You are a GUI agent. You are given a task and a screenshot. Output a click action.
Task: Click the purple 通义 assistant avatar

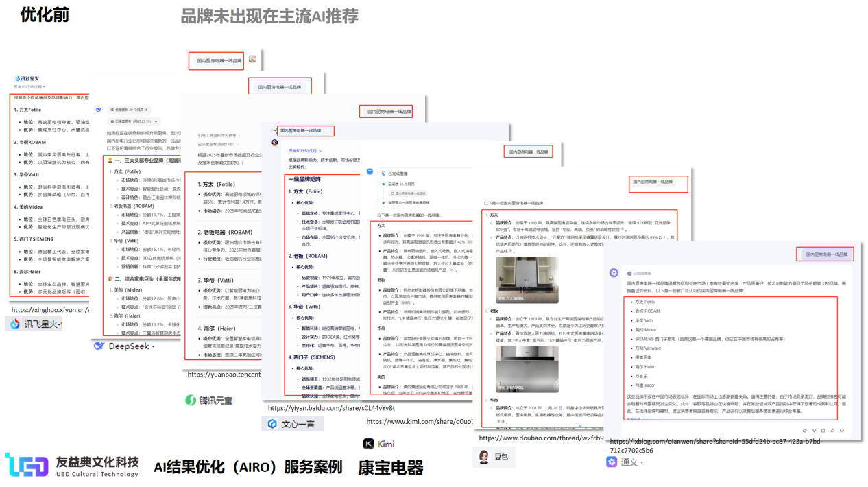(x=614, y=272)
